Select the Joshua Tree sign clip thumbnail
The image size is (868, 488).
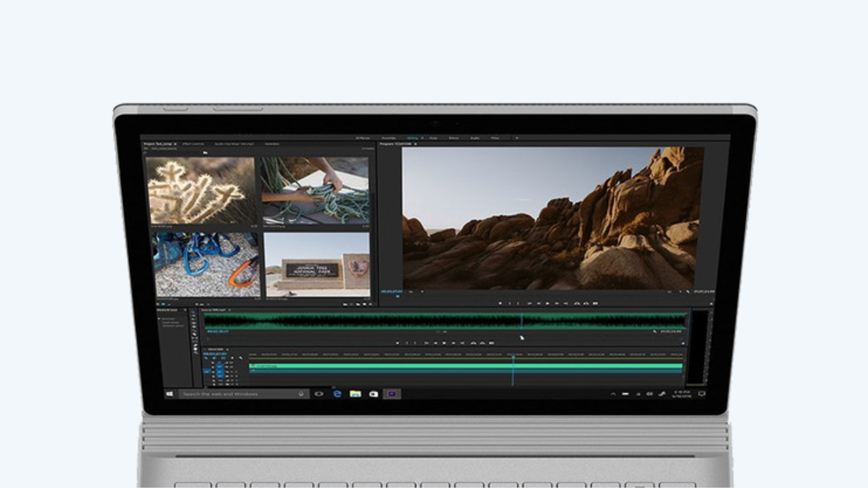(x=317, y=264)
